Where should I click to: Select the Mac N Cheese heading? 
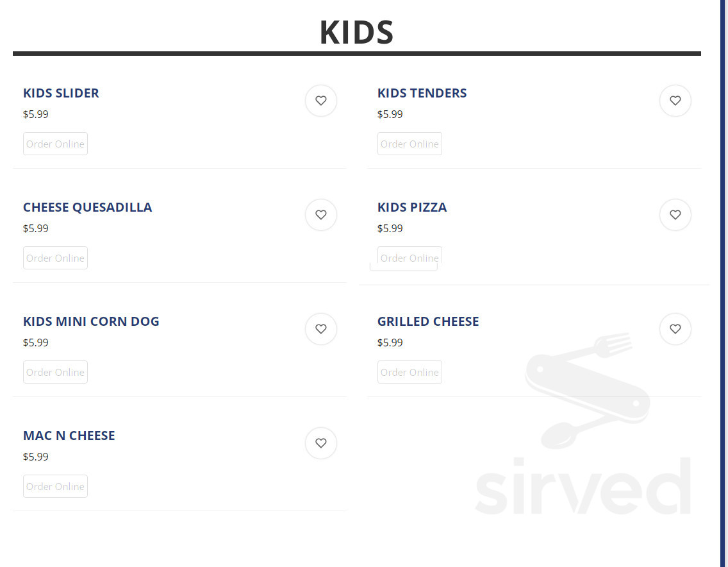coord(69,436)
